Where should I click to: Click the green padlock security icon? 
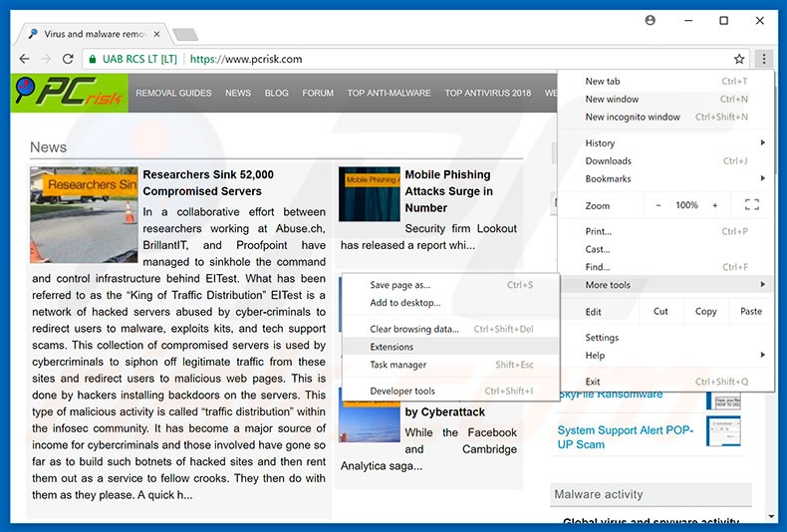coord(93,59)
